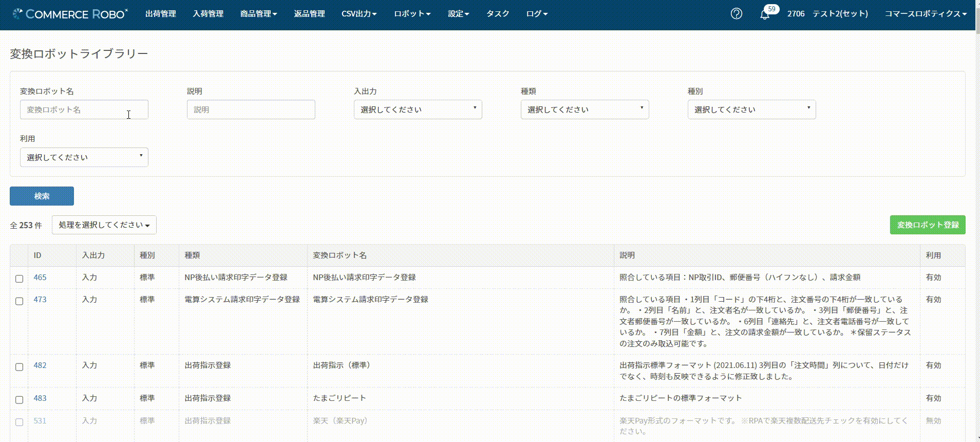This screenshot has height=442, width=980.
Task: Select the name cell 電算システム請求印字データ登録
Action: (370, 300)
